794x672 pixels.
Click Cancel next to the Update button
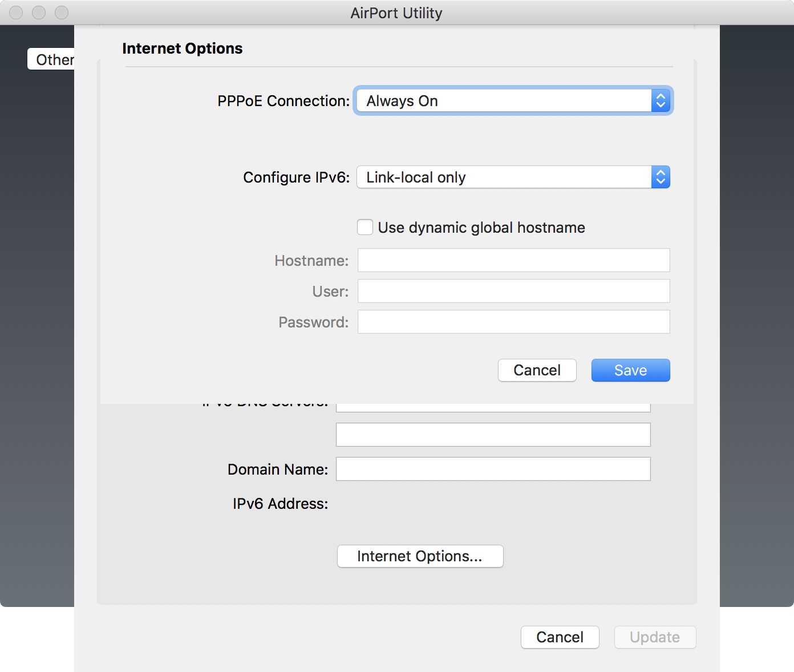[560, 637]
